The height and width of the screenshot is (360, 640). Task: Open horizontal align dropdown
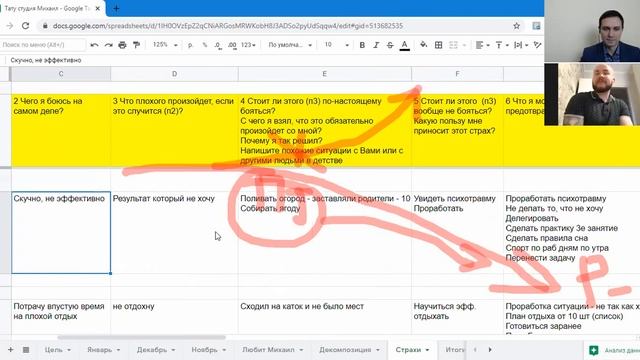[x=482, y=45]
